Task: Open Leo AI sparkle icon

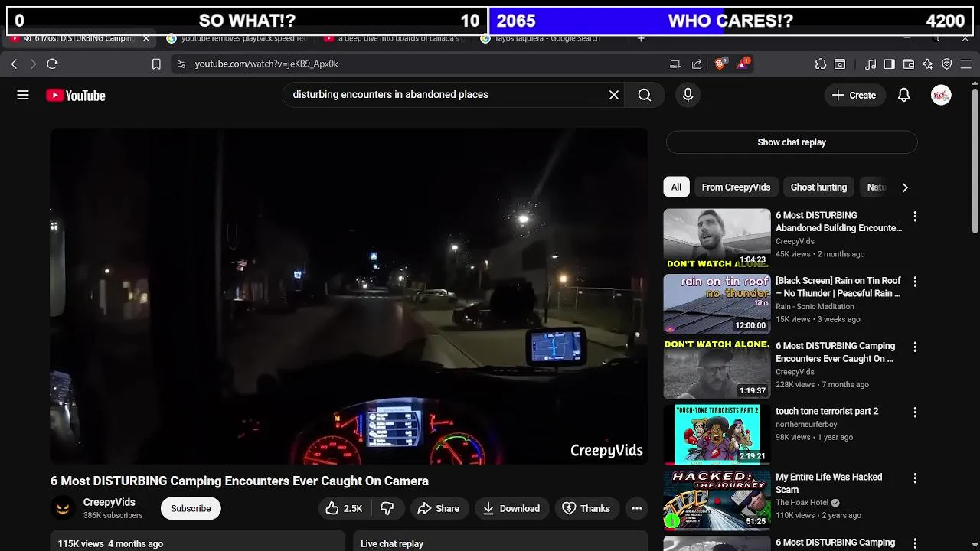Action: [928, 64]
